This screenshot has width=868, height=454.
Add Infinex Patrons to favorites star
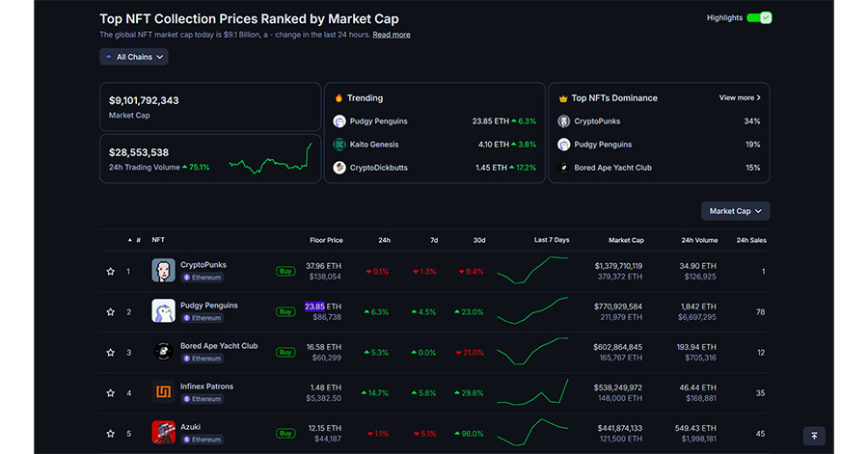[x=111, y=393]
